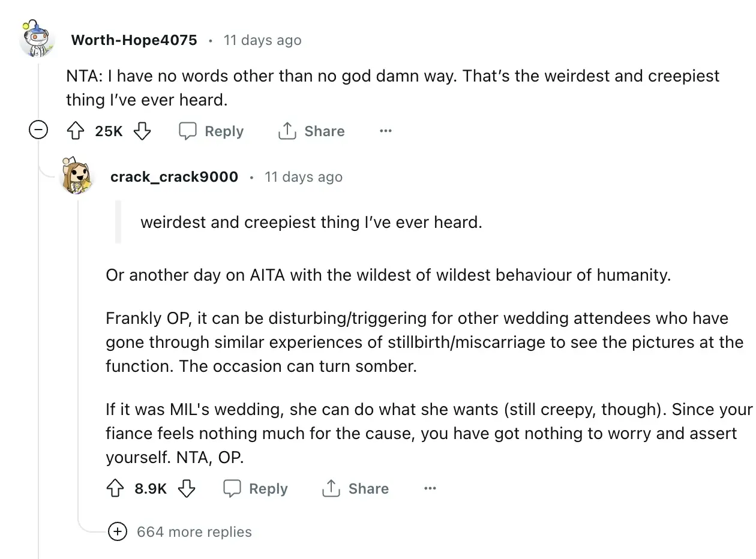Open Worth-Hope4075's avatar profile

pos(37,40)
